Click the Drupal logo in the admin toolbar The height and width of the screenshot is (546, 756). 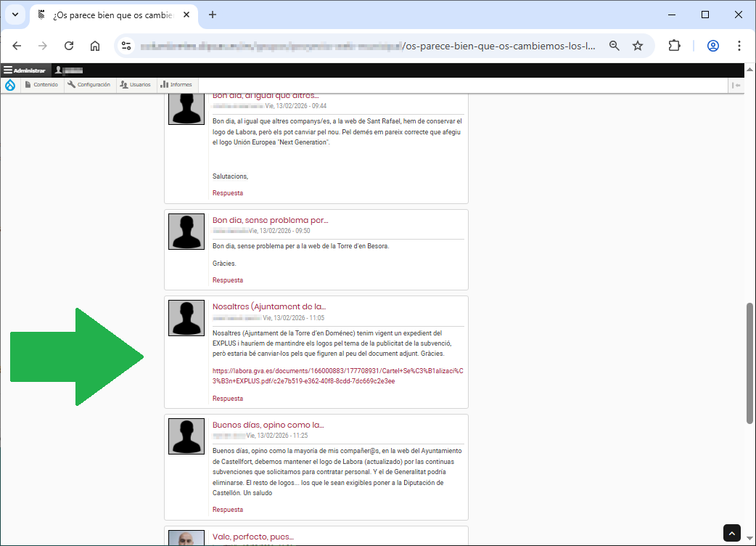(x=9, y=84)
